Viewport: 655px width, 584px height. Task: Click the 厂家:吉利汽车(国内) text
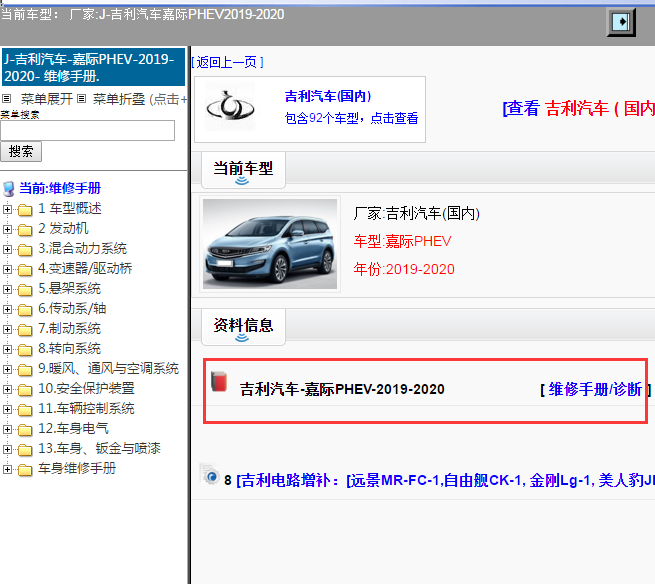point(416,213)
